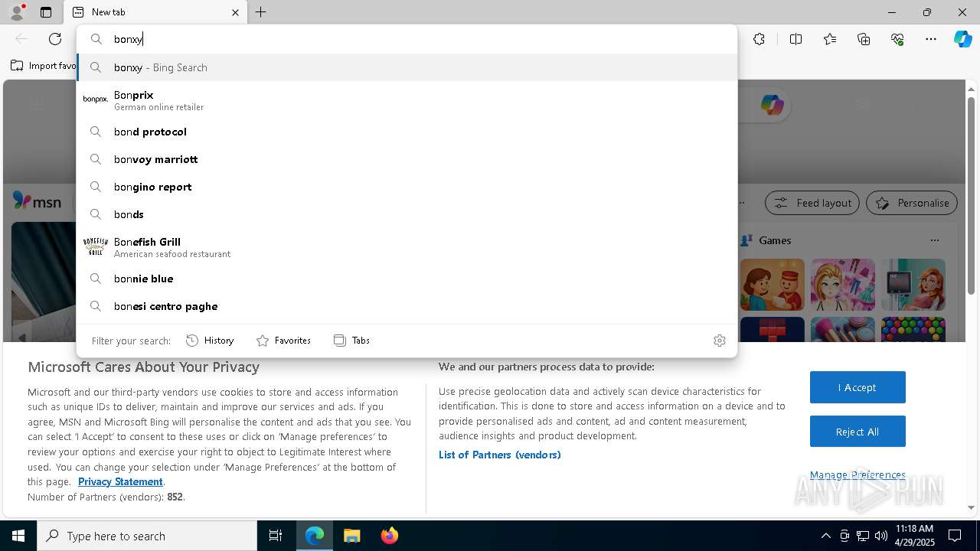Pick the 'bonds' suggestion
This screenshot has height=551, width=980.
click(x=407, y=214)
